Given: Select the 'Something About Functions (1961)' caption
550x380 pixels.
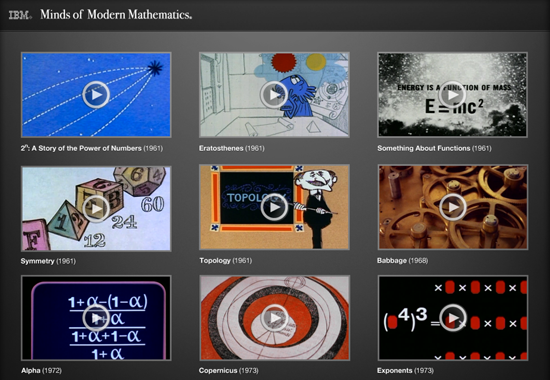Looking at the screenshot, I should pyautogui.click(x=434, y=148).
